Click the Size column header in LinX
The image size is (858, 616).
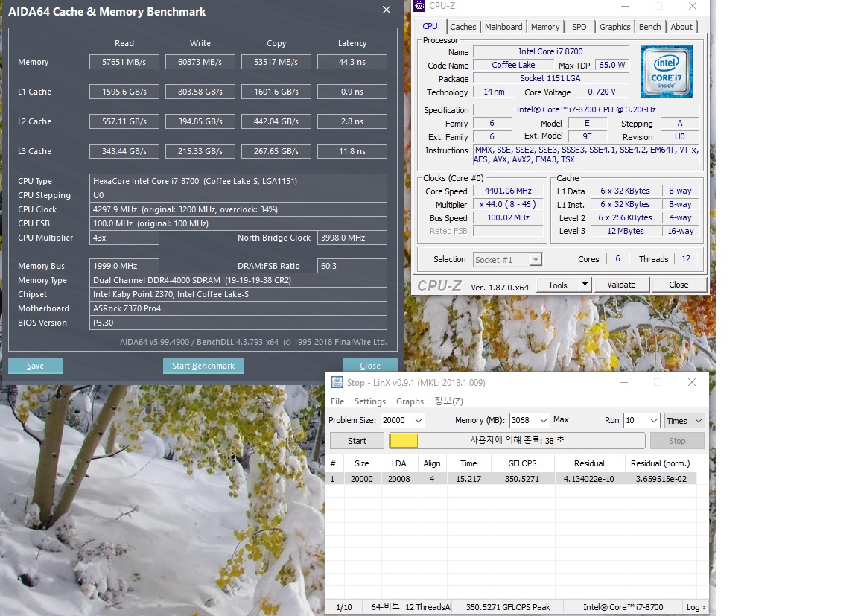pos(362,463)
